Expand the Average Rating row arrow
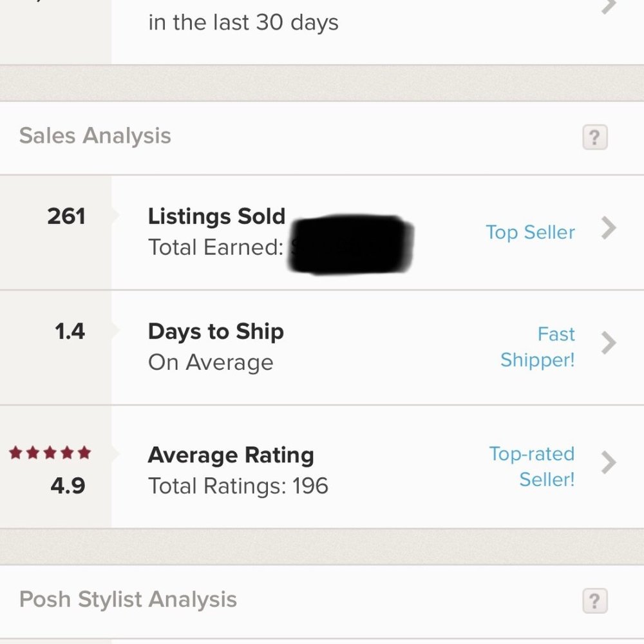Image resolution: width=644 pixels, height=644 pixels. pos(609,462)
